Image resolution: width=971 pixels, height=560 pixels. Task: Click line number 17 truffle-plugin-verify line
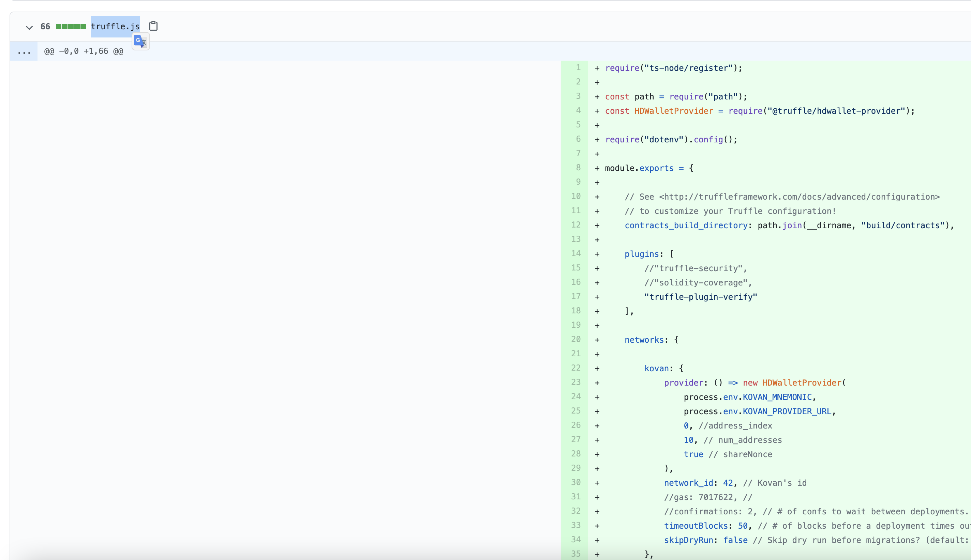pos(576,297)
